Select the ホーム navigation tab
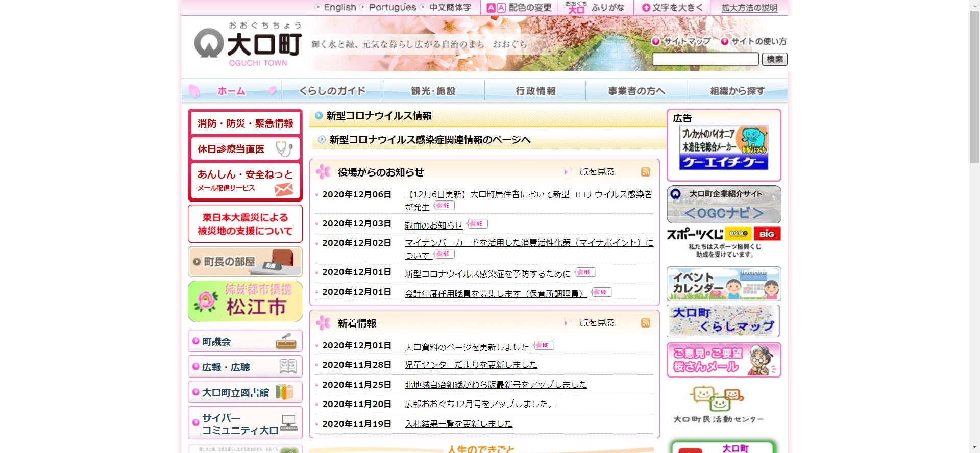Image resolution: width=980 pixels, height=453 pixels. point(232,91)
